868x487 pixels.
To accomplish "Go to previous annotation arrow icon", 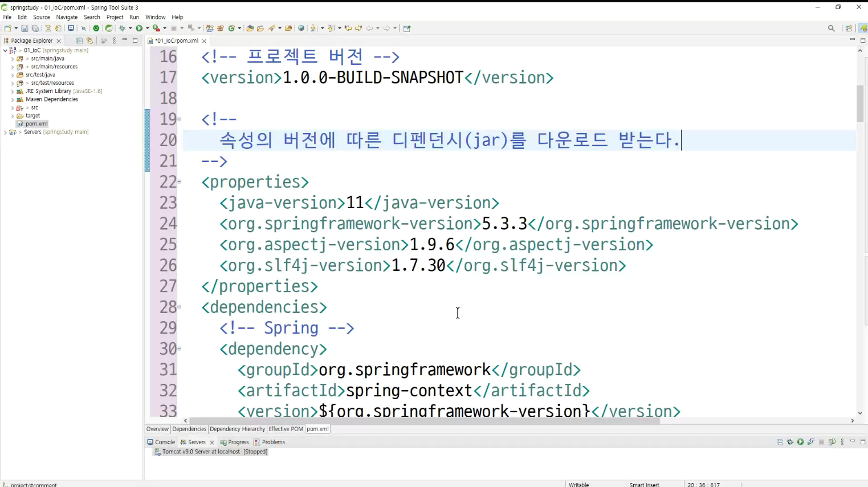I will [331, 28].
